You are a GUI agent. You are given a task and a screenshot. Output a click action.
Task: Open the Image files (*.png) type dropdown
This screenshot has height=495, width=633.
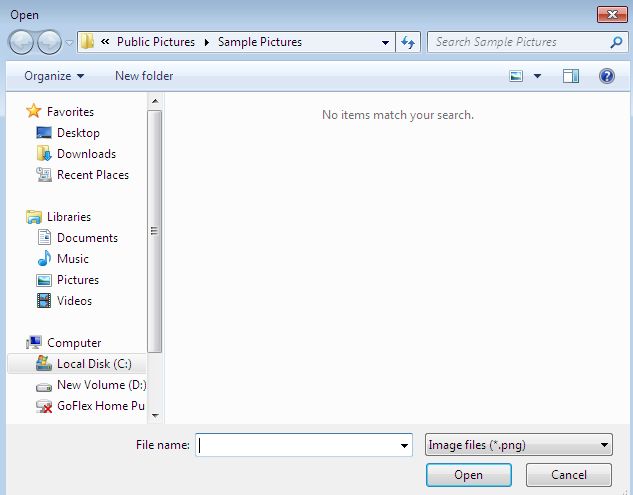tap(519, 445)
